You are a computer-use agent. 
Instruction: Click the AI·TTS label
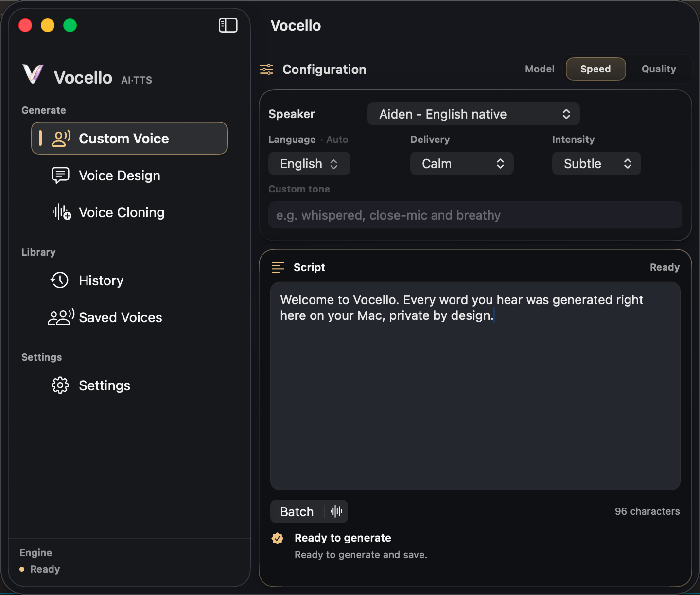coord(137,80)
